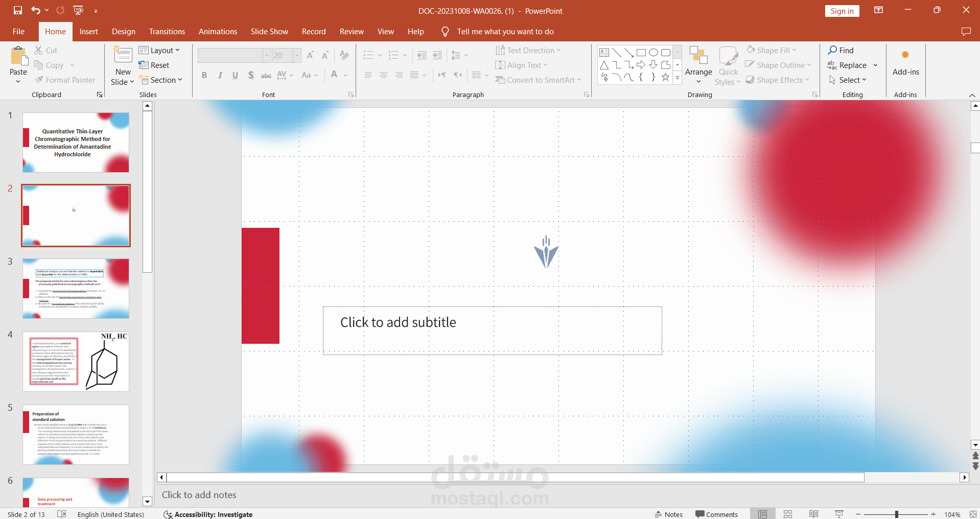Viewport: 980px width, 519px height.
Task: Click the zoom slider handle
Action: click(x=897, y=514)
